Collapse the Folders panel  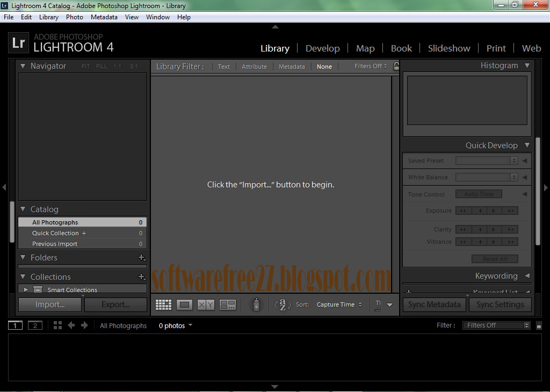[x=23, y=257]
